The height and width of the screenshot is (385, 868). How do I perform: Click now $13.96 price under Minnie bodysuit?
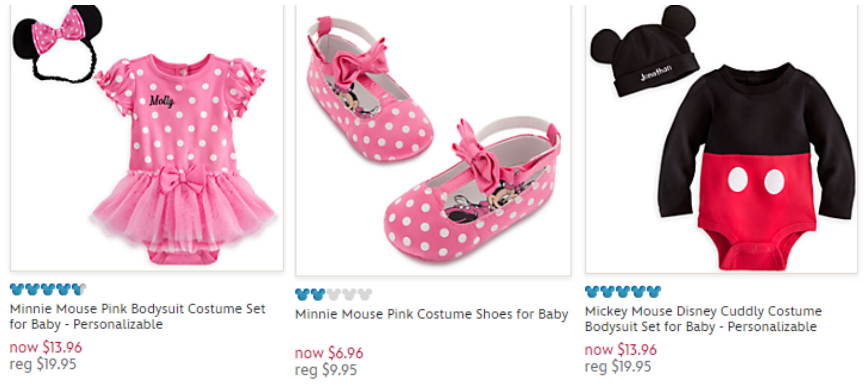(x=46, y=347)
